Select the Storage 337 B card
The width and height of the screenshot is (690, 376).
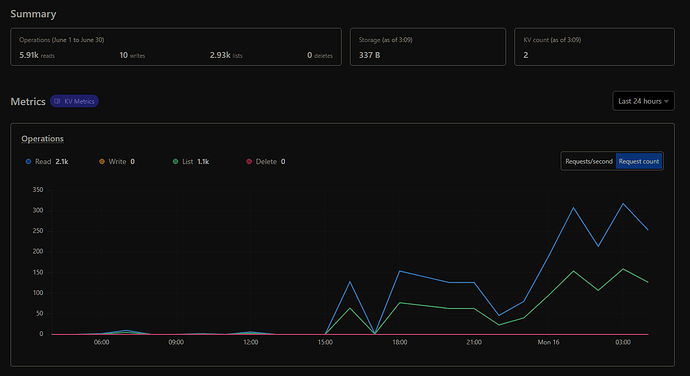click(428, 47)
